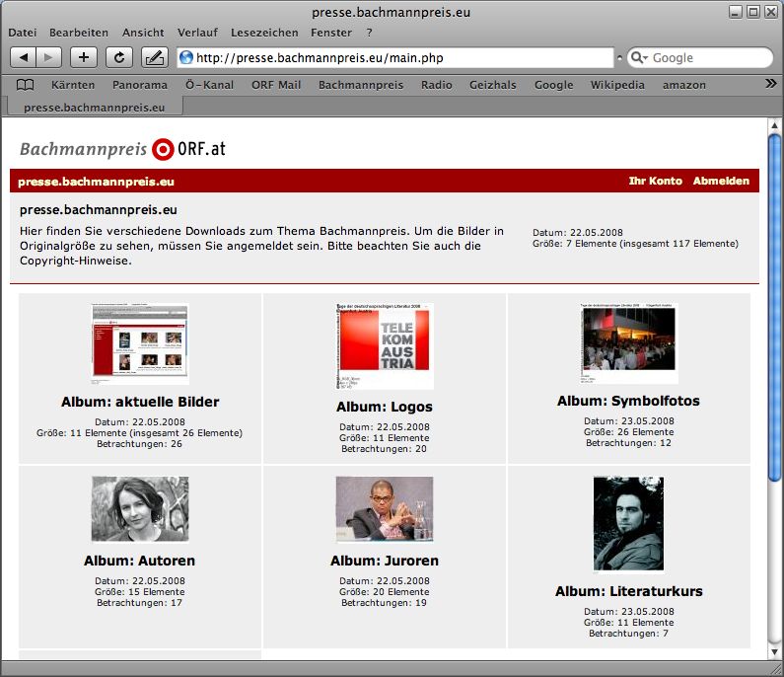Open the Ansicht menu
This screenshot has height=677, width=784.
[x=143, y=33]
